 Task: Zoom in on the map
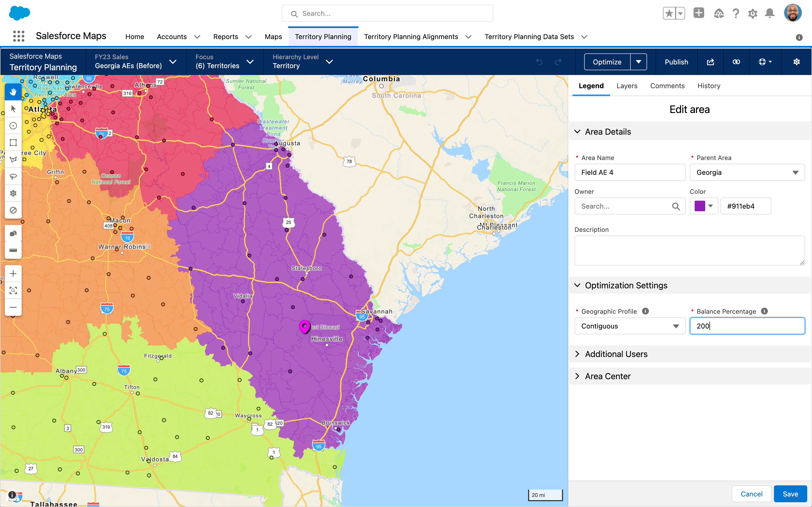click(13, 274)
